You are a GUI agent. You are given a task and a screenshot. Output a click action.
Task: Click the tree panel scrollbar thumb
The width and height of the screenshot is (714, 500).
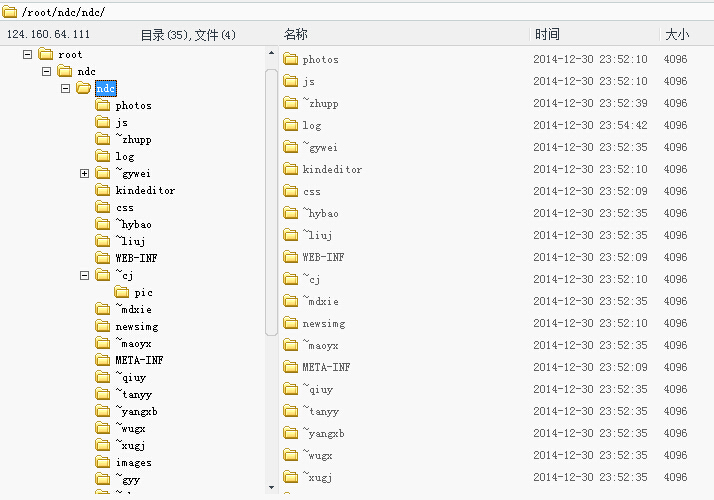click(x=271, y=202)
